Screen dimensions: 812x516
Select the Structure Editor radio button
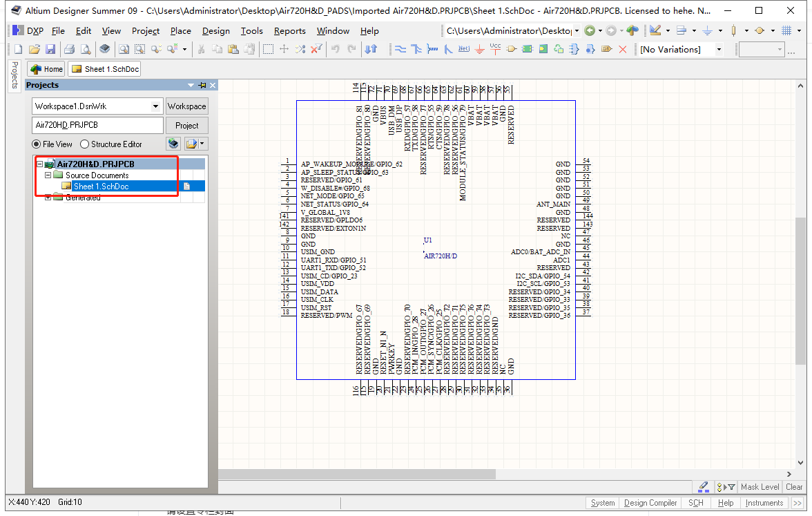[85, 144]
